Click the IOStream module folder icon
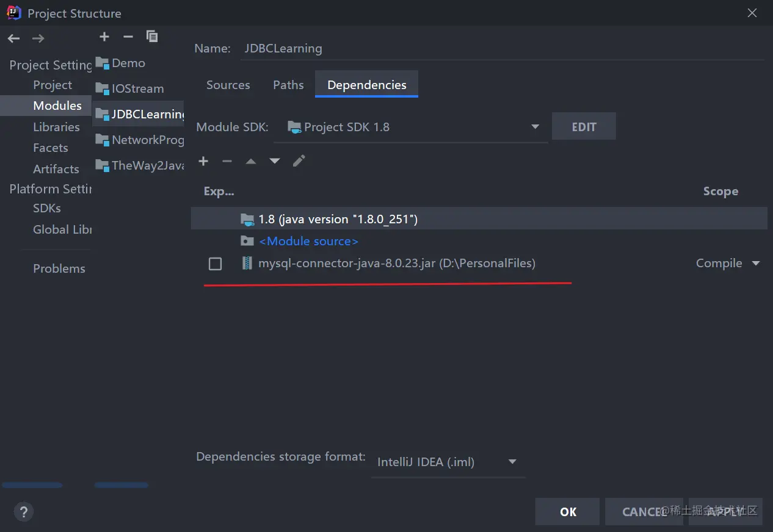The width and height of the screenshot is (773, 532). pos(103,88)
